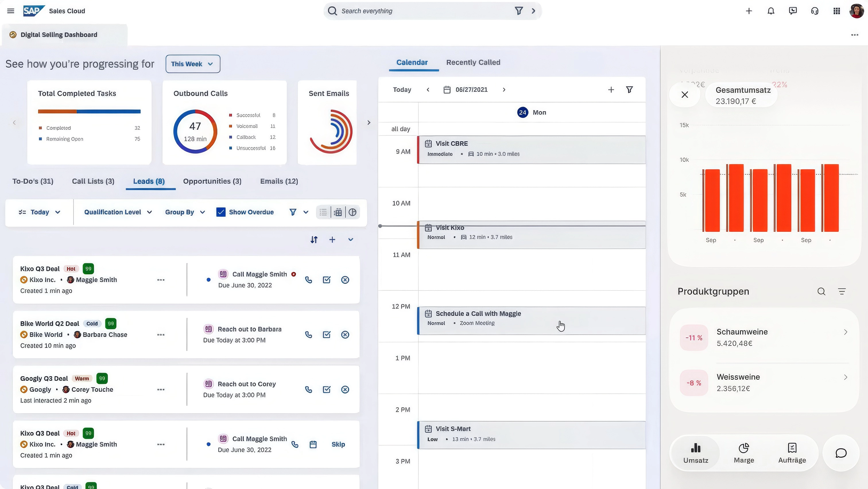Open the user profile avatar
This screenshot has width=868, height=489.
coord(857,11)
